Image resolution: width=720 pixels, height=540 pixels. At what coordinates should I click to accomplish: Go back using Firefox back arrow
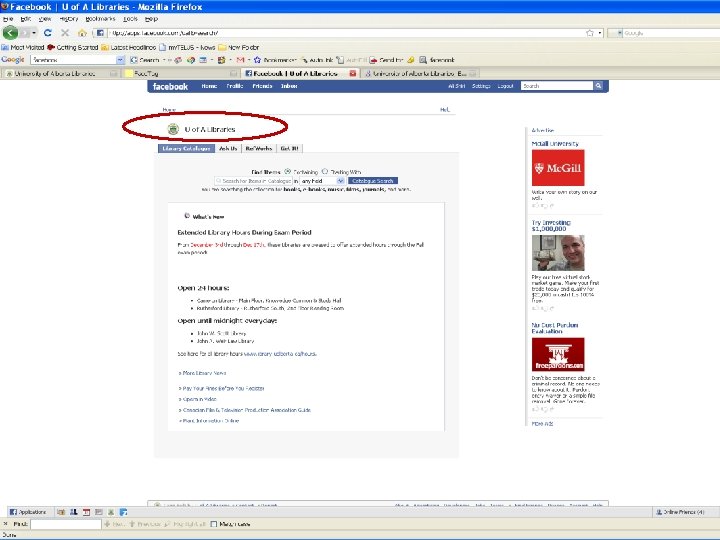click(x=10, y=33)
